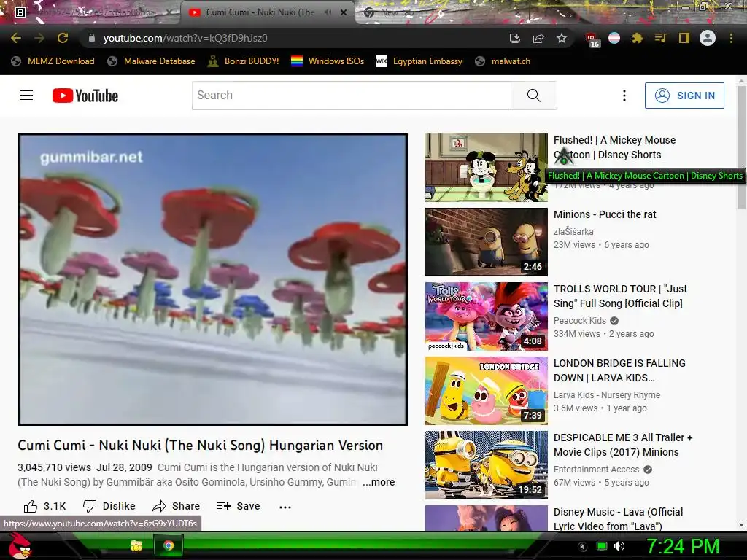This screenshot has height=560, width=747.
Task: Open London Bridge Larva Kids thumbnail
Action: coord(487,391)
